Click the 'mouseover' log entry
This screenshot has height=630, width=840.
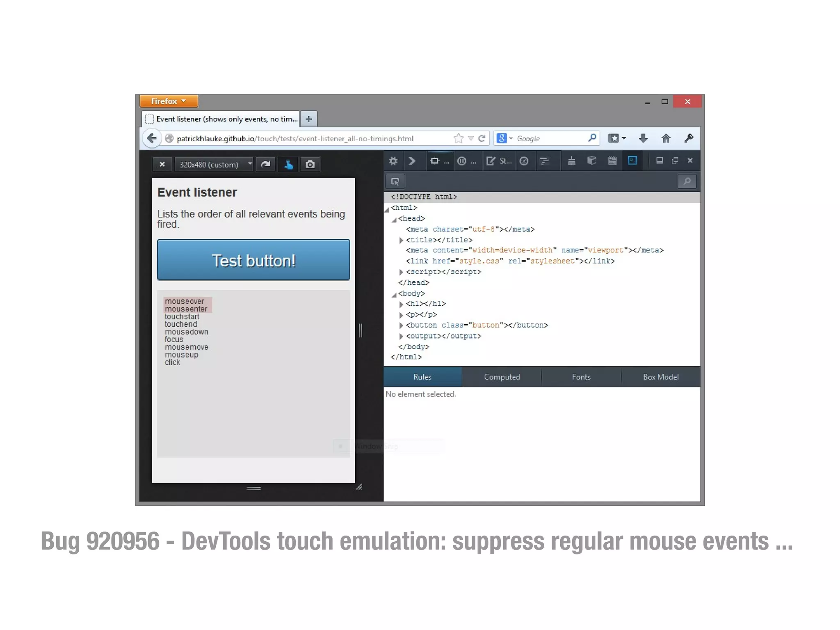coord(185,301)
